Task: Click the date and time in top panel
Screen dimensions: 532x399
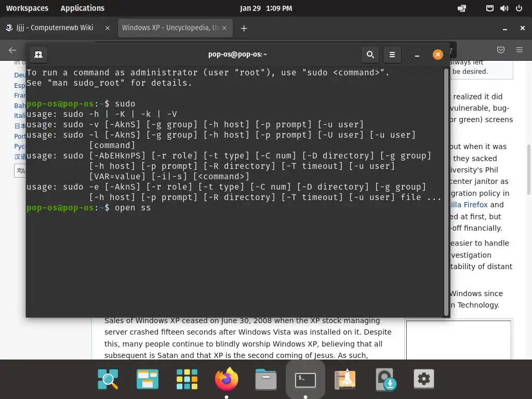Action: pyautogui.click(x=266, y=8)
